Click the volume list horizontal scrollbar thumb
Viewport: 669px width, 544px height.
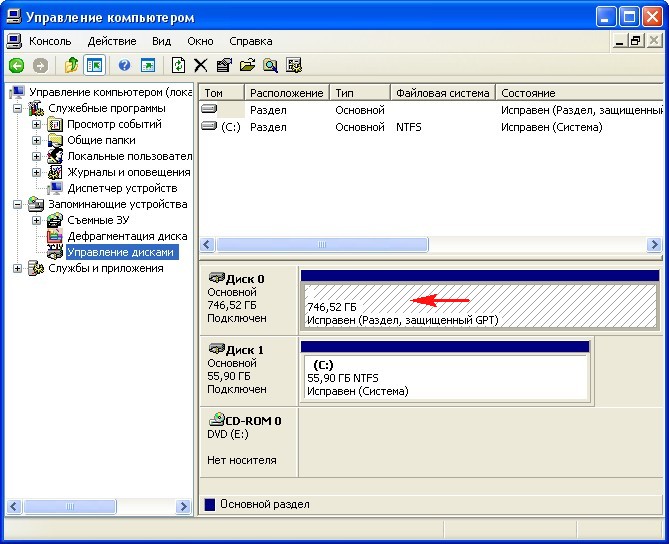(x=322, y=244)
